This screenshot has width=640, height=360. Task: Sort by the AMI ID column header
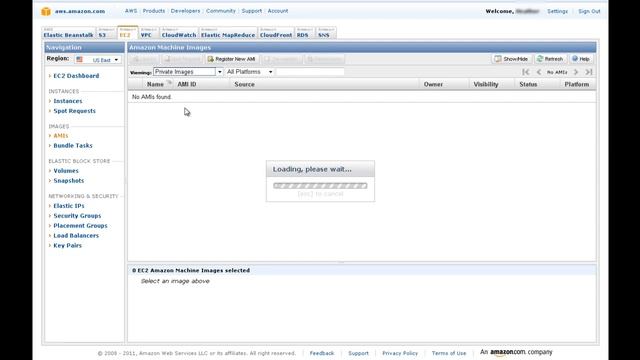click(x=187, y=84)
